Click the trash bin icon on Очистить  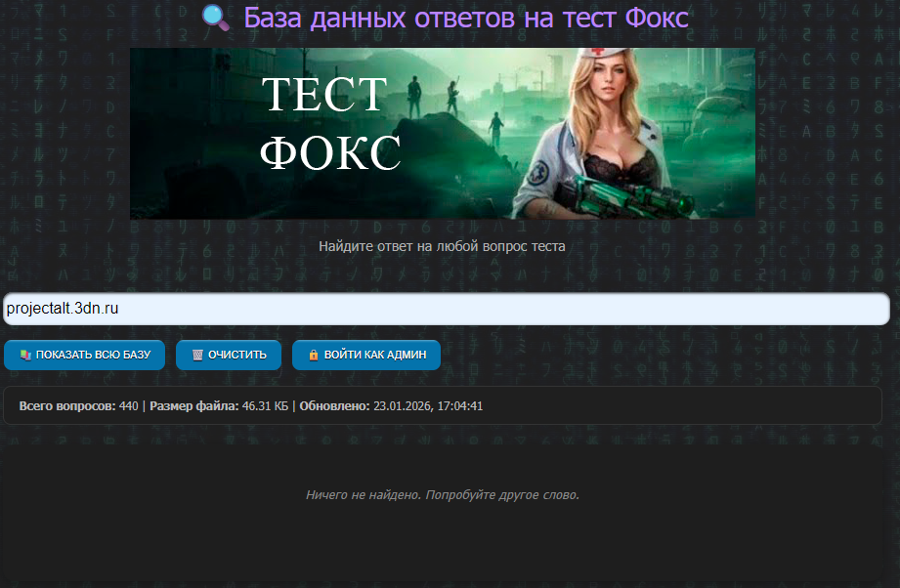197,356
